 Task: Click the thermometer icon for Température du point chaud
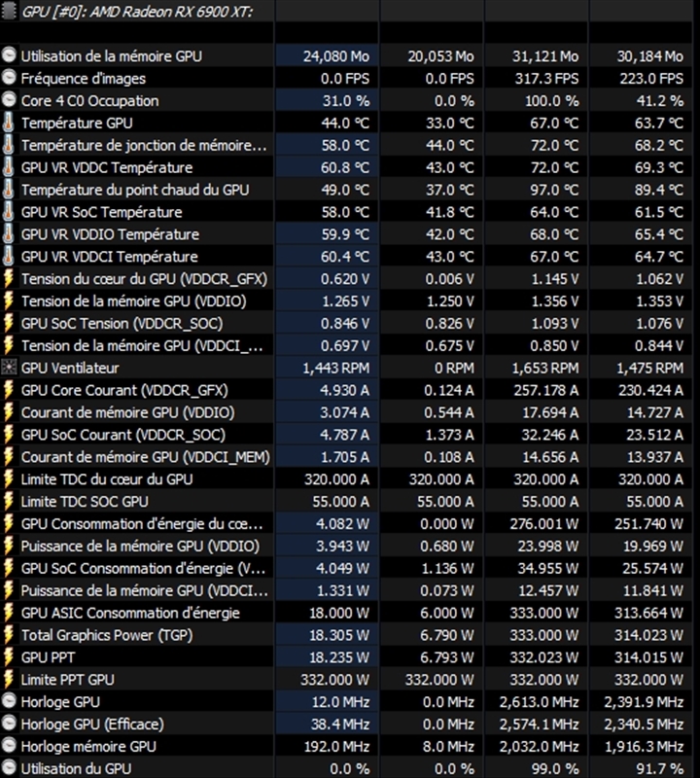9,190
